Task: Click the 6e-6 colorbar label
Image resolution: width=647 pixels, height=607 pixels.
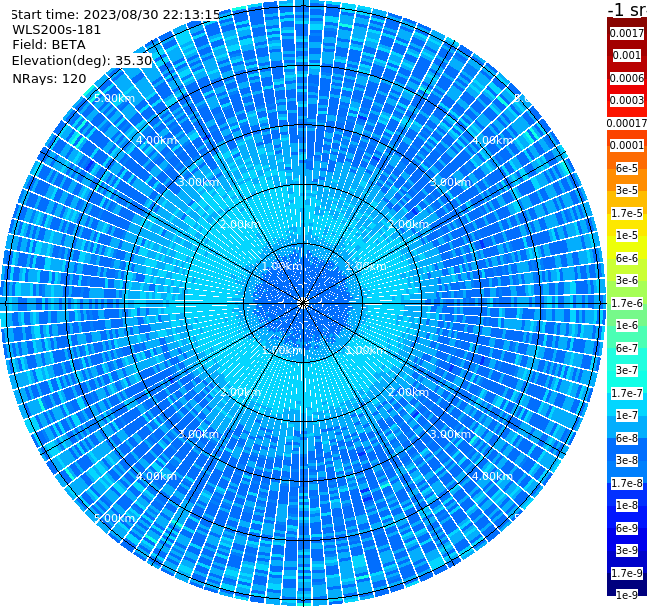Action: click(627, 258)
